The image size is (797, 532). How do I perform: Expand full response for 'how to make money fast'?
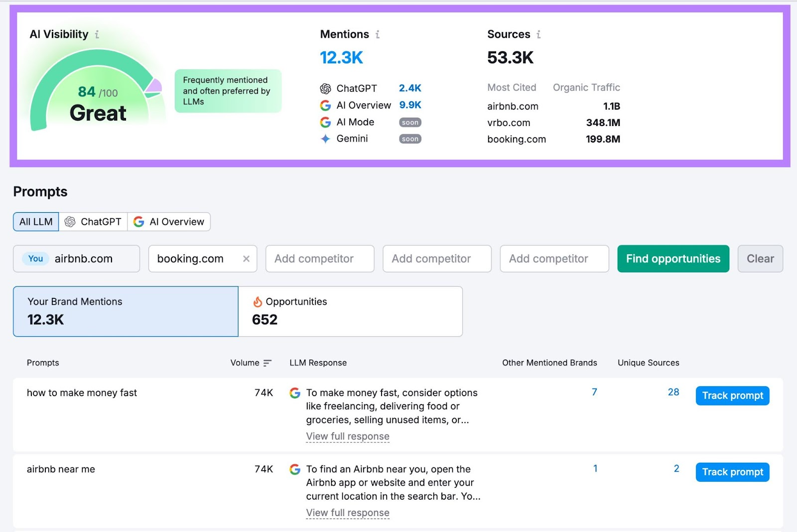(x=347, y=436)
